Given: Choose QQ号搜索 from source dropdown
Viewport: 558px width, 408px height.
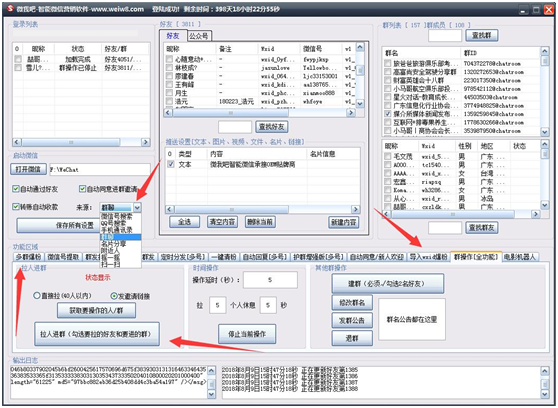Looking at the screenshot, I should [x=113, y=223].
